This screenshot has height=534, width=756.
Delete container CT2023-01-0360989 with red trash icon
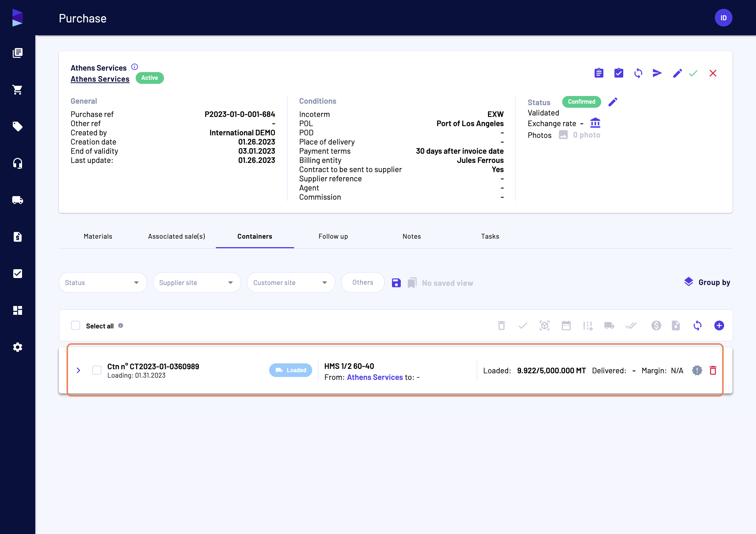[x=713, y=370]
